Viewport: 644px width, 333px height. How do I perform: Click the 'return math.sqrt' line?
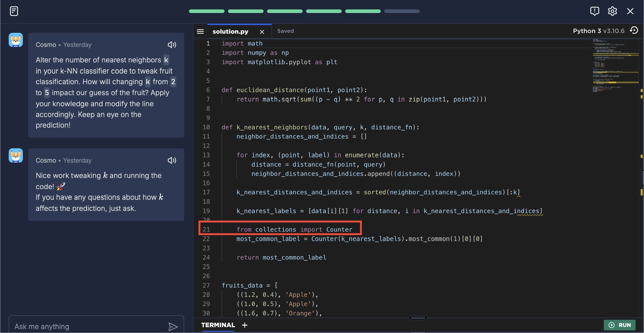click(x=361, y=99)
